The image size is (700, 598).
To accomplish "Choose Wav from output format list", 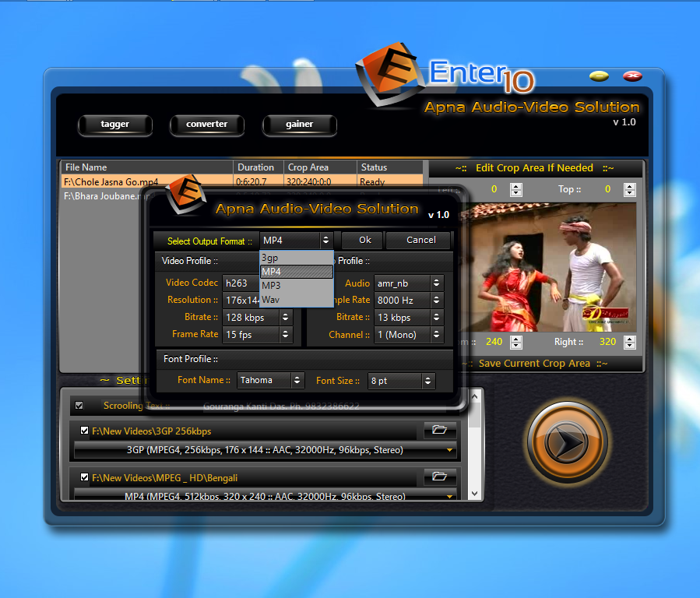I will point(297,300).
